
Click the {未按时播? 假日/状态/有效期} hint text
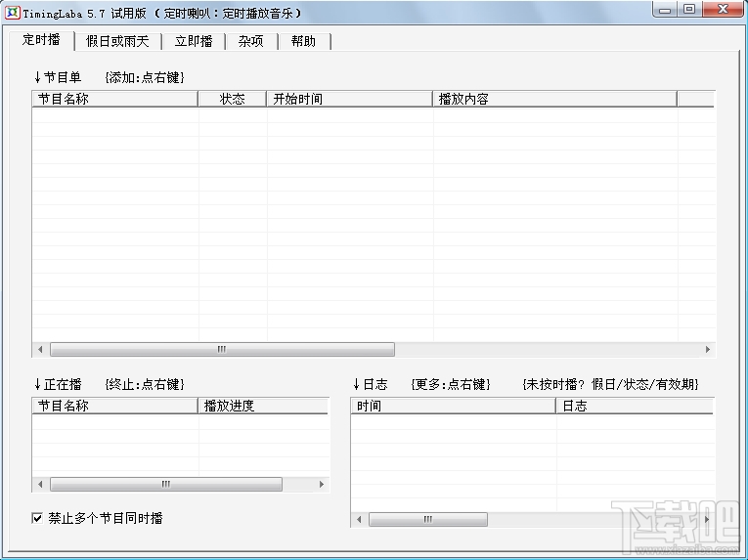click(x=610, y=384)
